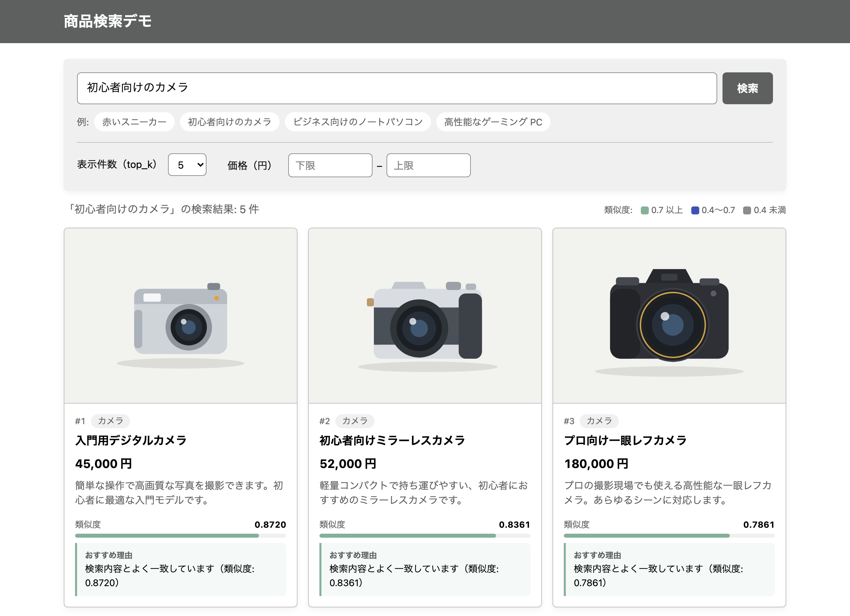This screenshot has width=850, height=616.
Task: Select the 赤いスニーカー example chip
Action: click(x=134, y=122)
